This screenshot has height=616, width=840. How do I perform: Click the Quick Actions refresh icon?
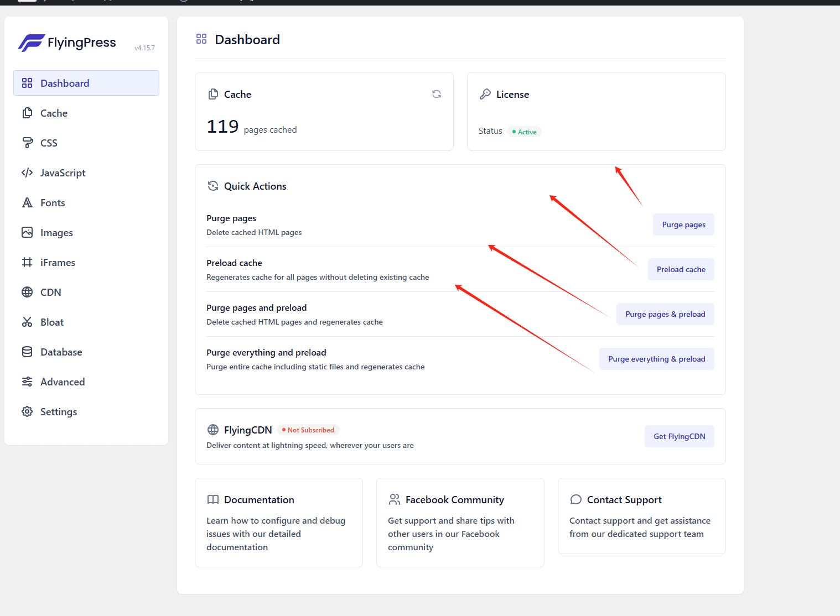(x=213, y=186)
